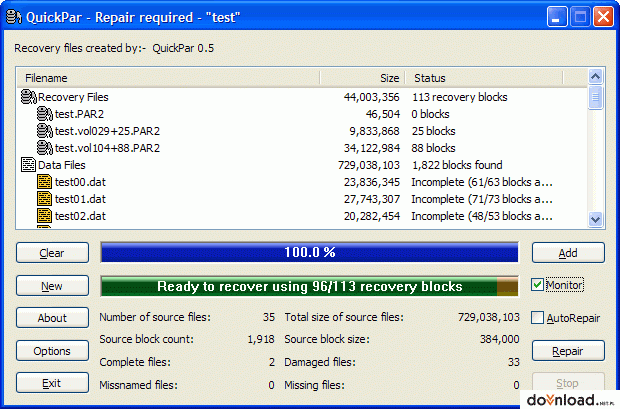
Task: Click the scroll down arrow of file list
Action: tap(595, 219)
